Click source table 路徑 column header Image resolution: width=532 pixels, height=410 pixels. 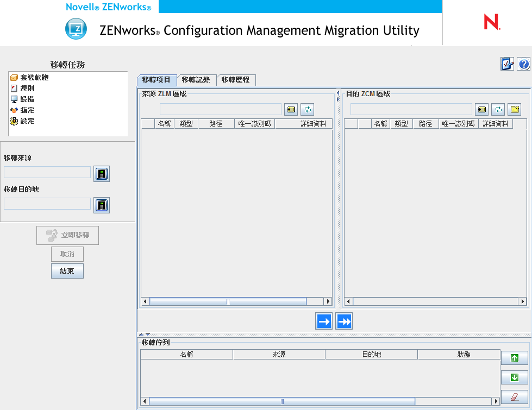[x=216, y=124]
